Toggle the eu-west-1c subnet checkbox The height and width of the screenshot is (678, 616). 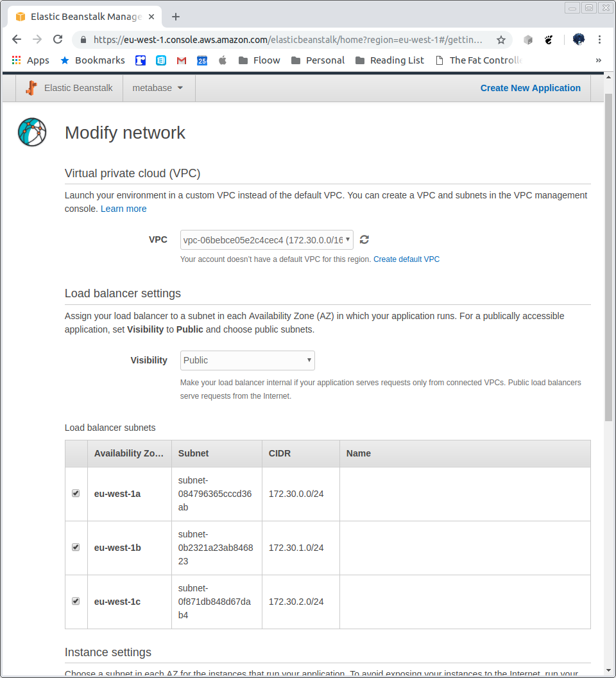coord(76,601)
